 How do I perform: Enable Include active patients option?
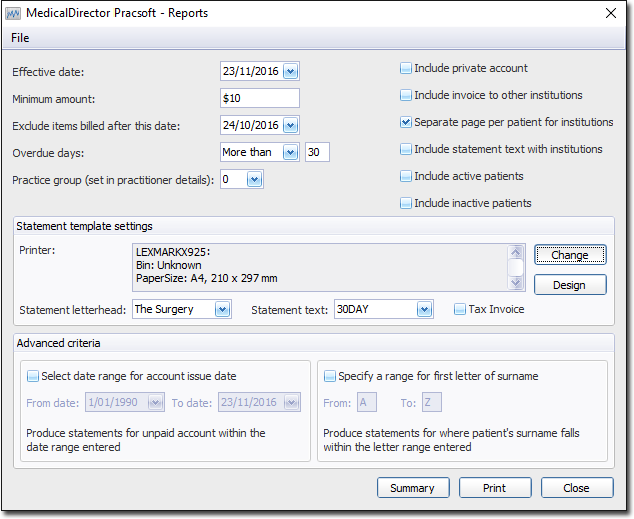click(406, 177)
